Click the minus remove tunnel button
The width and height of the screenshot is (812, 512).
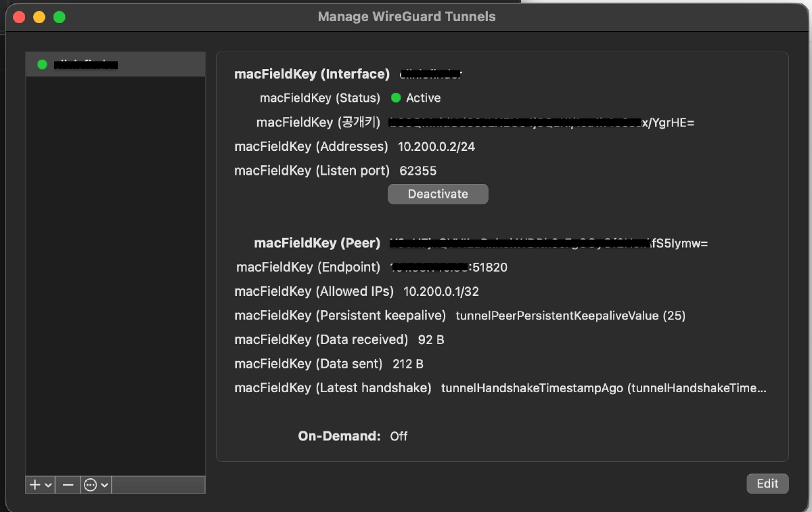pyautogui.click(x=68, y=485)
